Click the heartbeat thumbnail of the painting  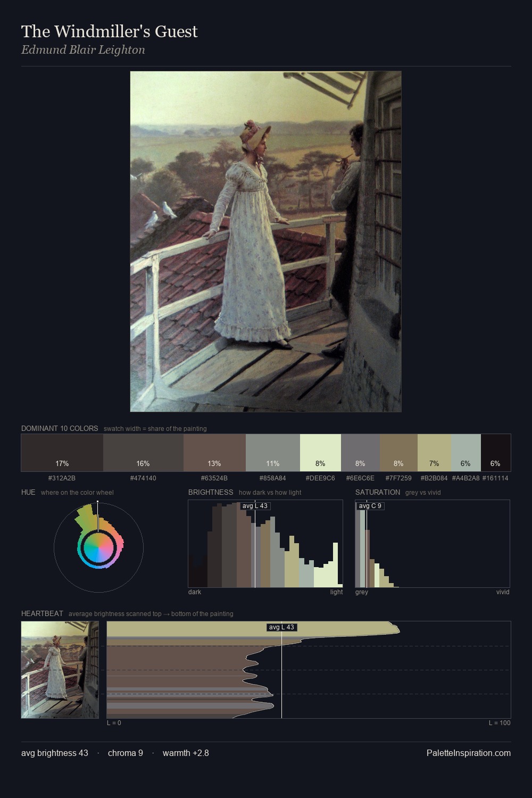coord(60,670)
